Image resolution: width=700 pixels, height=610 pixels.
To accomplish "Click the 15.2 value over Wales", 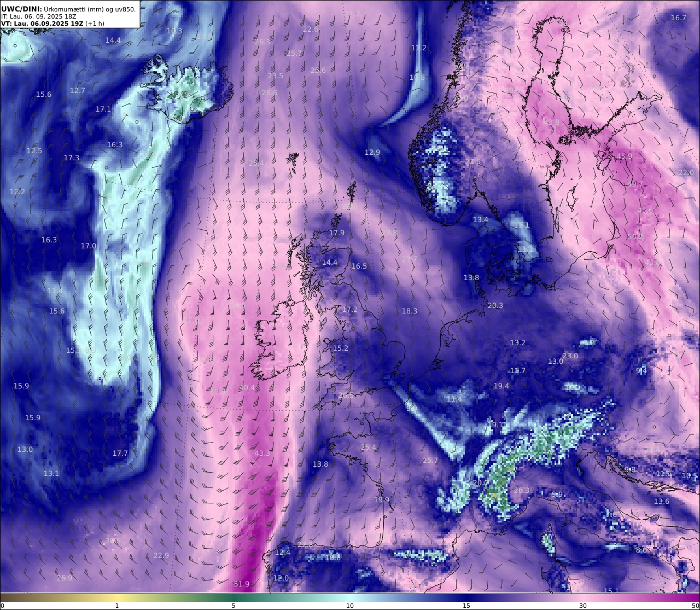I will 340,348.
